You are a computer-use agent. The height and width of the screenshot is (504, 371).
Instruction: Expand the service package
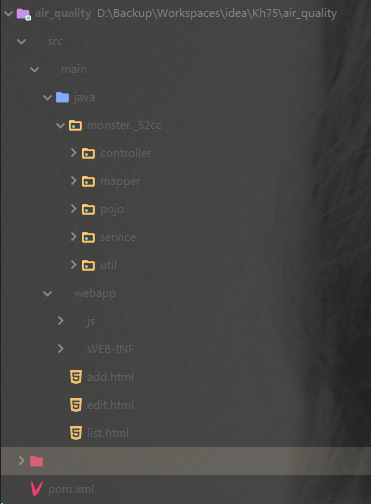(73, 237)
